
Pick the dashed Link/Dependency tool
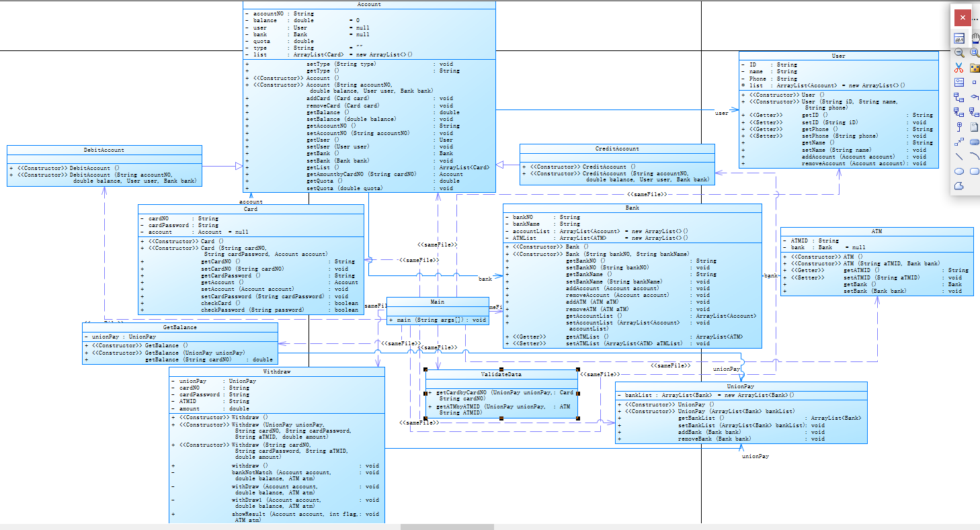[x=959, y=141]
